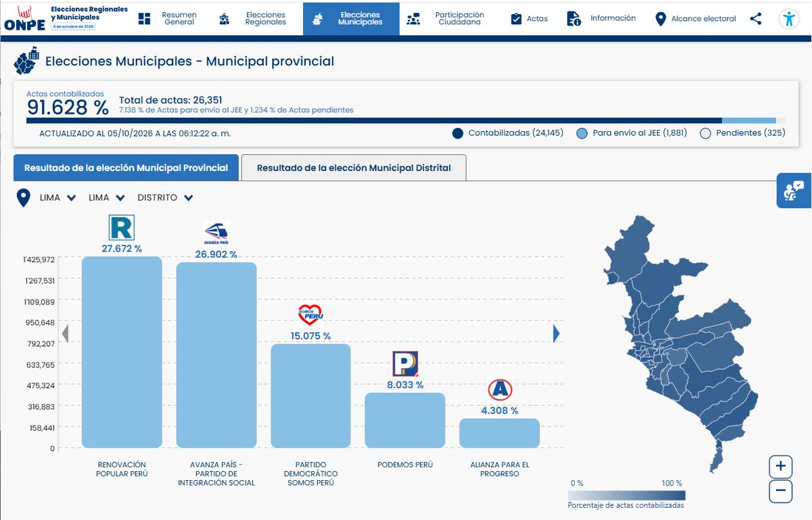Open Resumen General menu item
This screenshot has width=812, height=520.
coord(168,19)
